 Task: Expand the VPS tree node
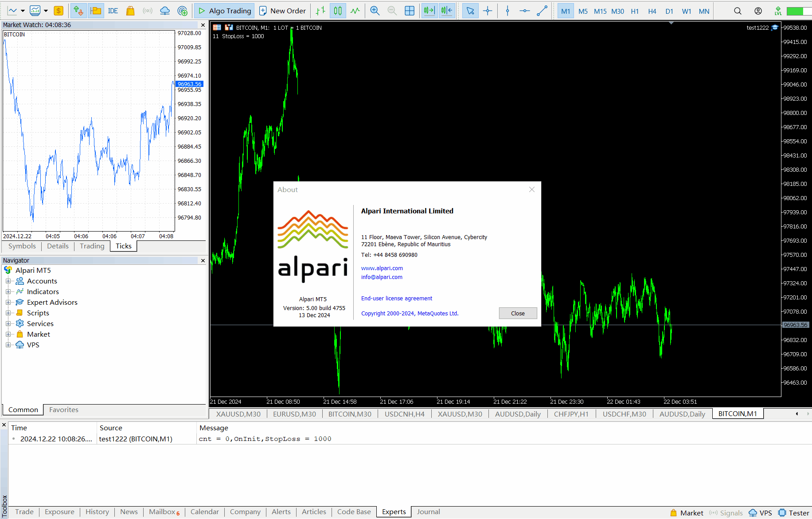(8, 345)
